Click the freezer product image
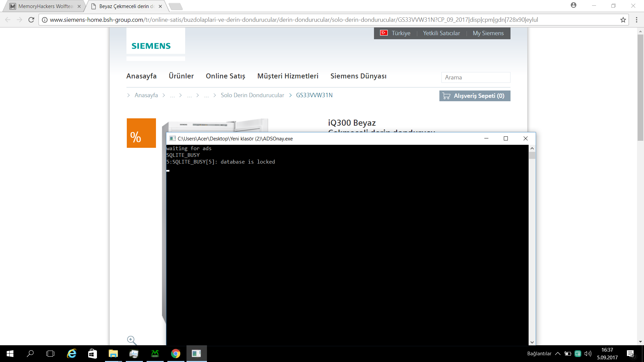The height and width of the screenshot is (362, 644). (x=215, y=125)
